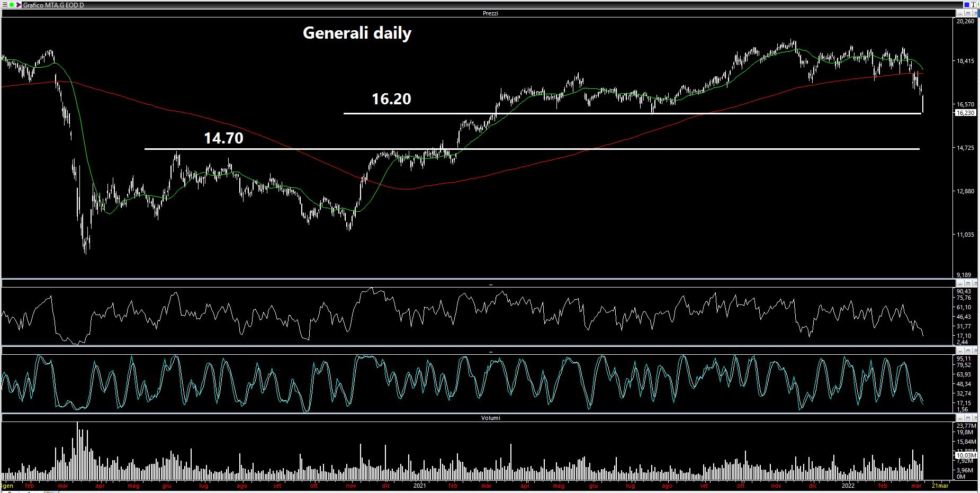The height and width of the screenshot is (493, 980).
Task: Minimize the Prezzi price panel
Action: coord(960,13)
